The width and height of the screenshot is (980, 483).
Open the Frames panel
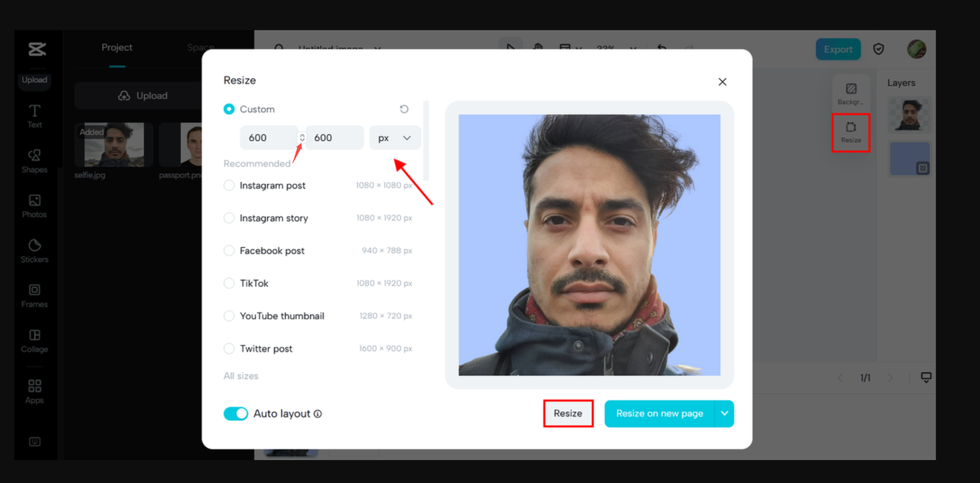tap(34, 296)
